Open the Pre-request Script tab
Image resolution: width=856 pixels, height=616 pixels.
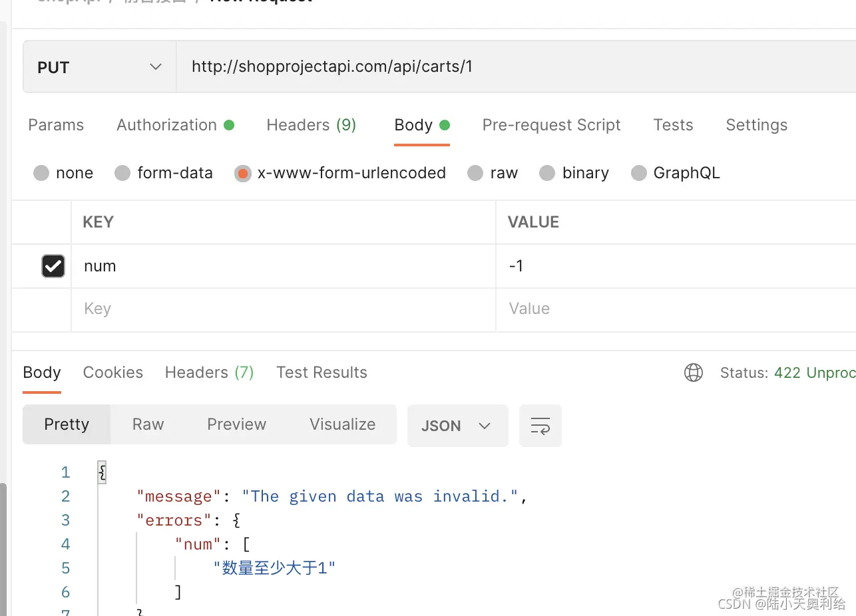(551, 125)
